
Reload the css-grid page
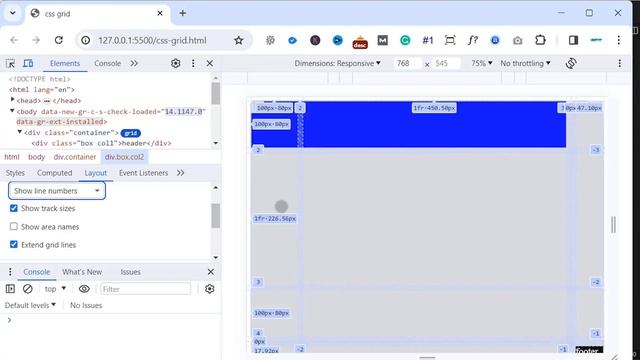coord(59,40)
